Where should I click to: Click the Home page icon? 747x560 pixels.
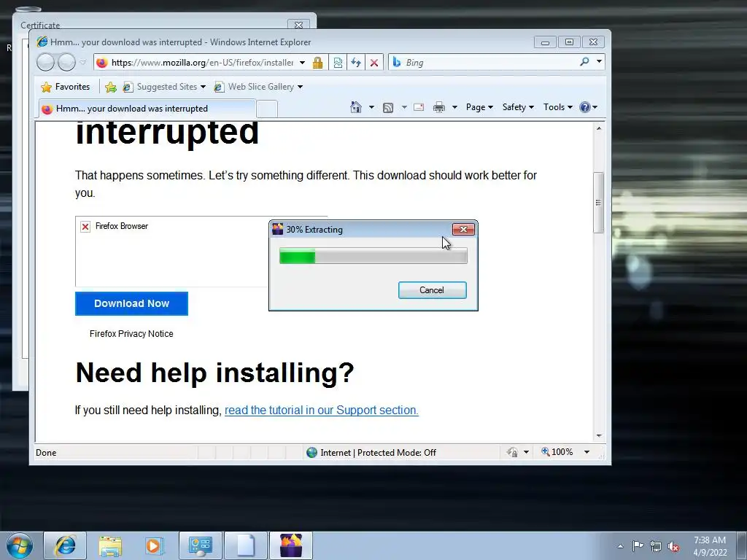(x=356, y=107)
